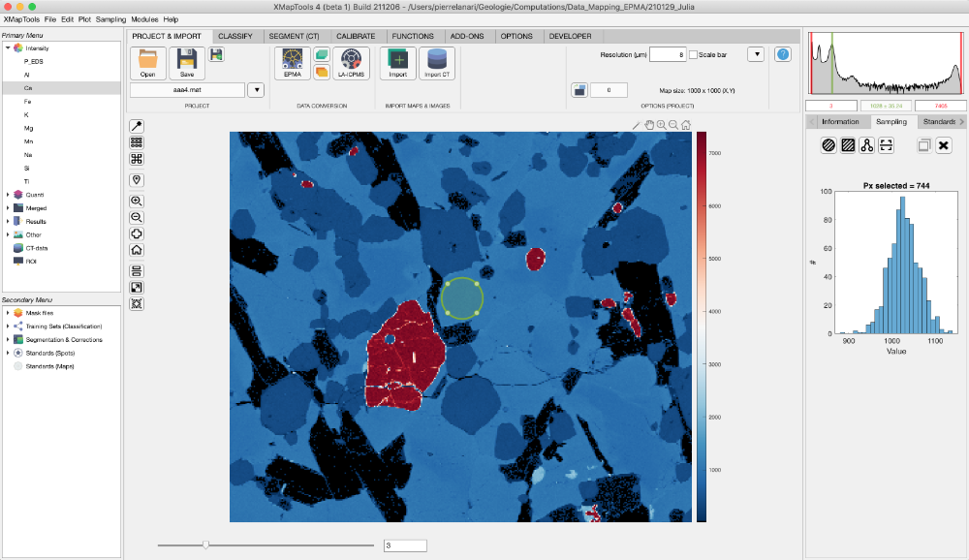Enable the Scale bar checkbox
The image size is (969, 560).
tap(695, 55)
